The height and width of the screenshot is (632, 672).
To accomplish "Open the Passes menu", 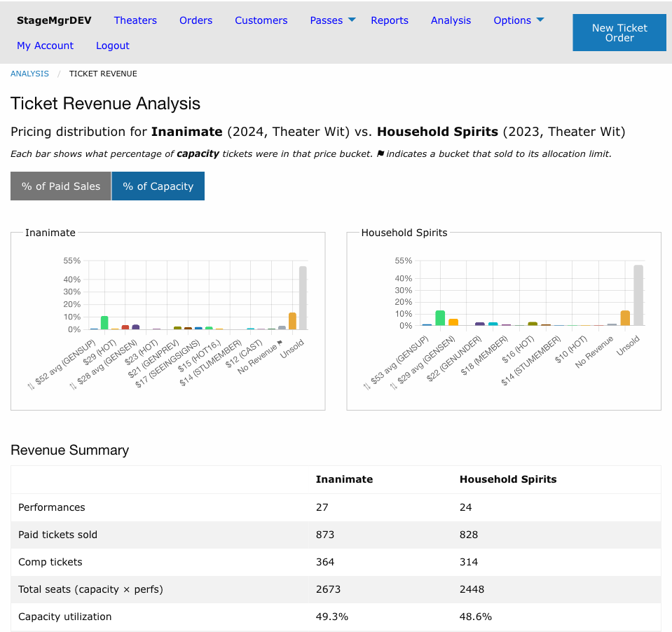I will [x=326, y=20].
